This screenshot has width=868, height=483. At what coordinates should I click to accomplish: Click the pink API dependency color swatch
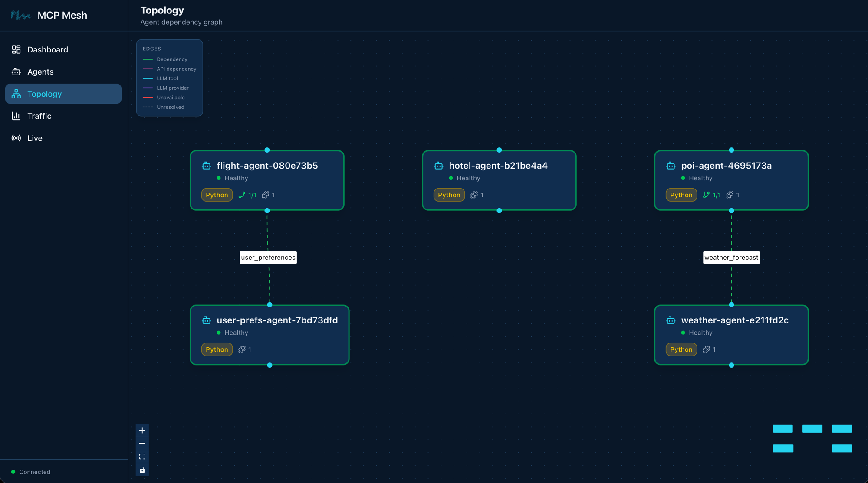pos(147,69)
